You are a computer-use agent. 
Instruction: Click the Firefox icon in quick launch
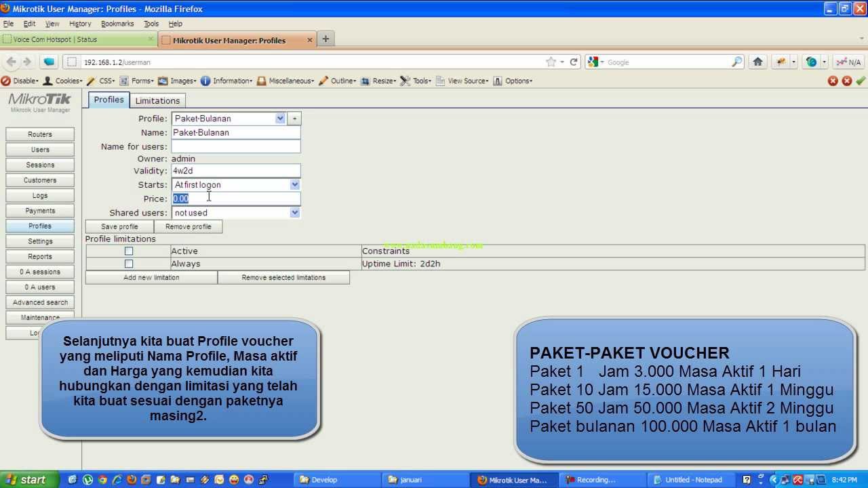point(132,480)
